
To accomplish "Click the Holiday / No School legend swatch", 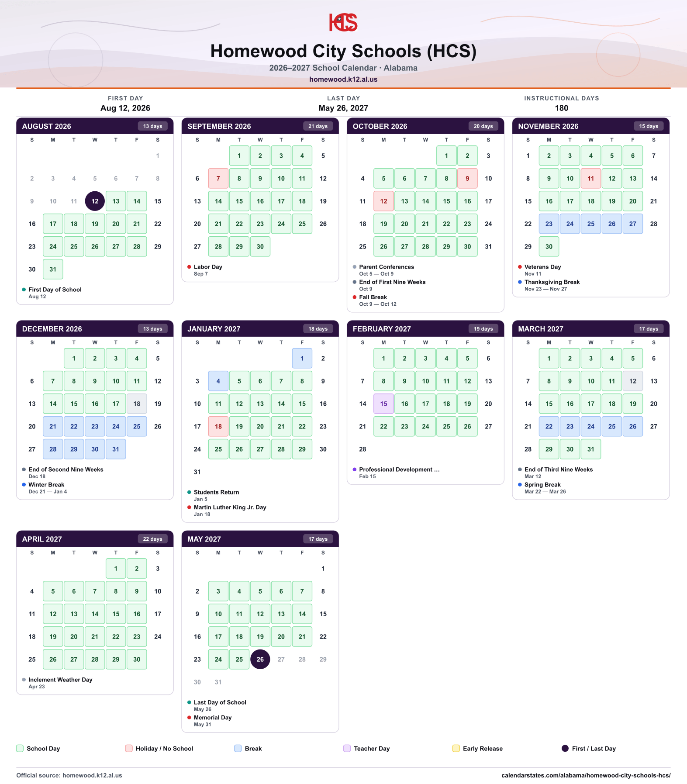I will click(129, 749).
